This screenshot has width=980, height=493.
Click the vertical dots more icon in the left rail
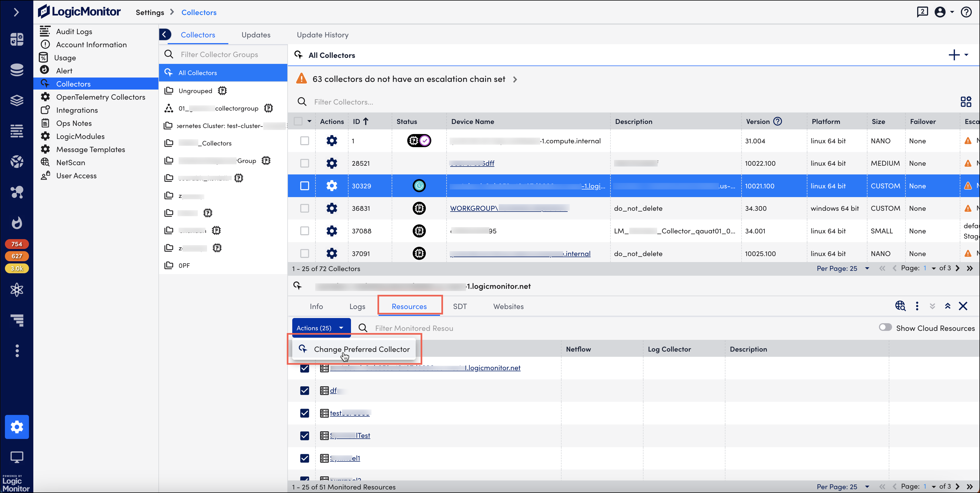17,351
